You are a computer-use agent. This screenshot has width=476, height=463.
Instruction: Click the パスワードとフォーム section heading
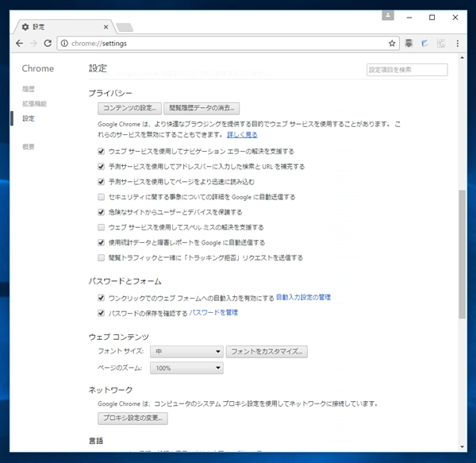click(125, 281)
